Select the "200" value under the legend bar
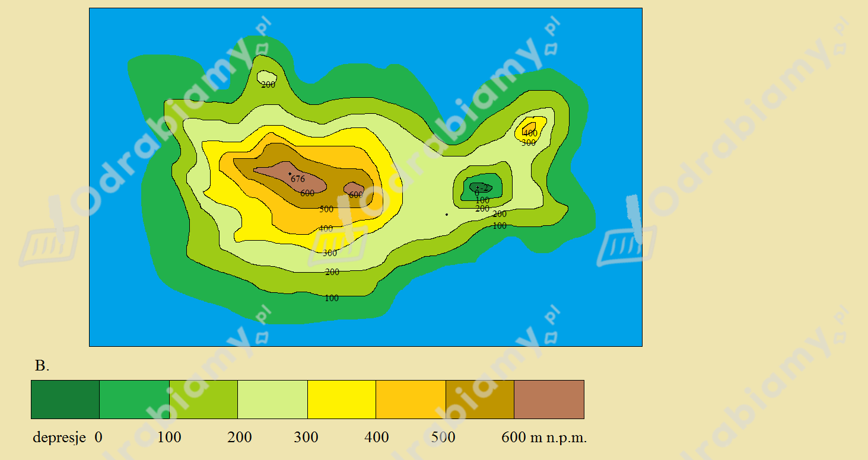The width and height of the screenshot is (868, 460). click(240, 437)
